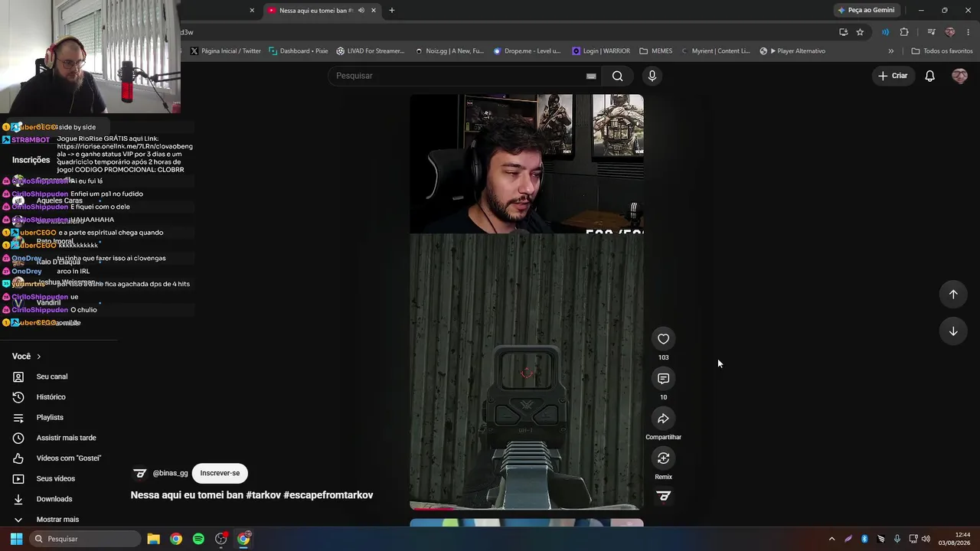Screen dimensions: 980x551
Task: Open the Noiz.gg bookmark
Action: pyautogui.click(x=449, y=51)
